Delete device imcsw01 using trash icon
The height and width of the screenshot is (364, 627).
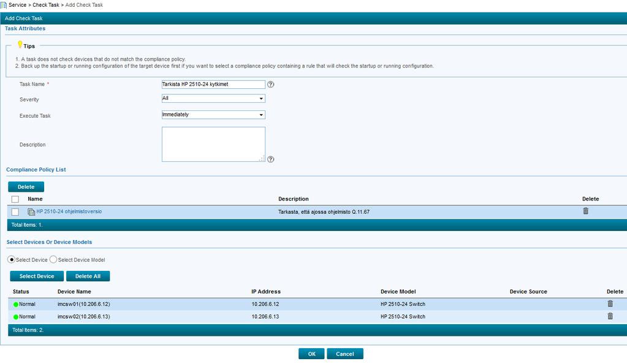610,303
